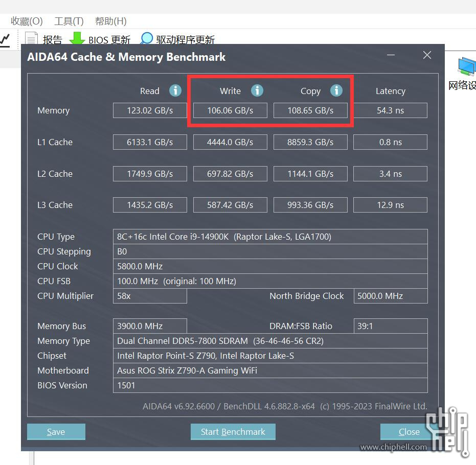The image size is (476, 465).
Task: Click L3 Cache Copy value 993.36 GB/s
Action: click(x=310, y=205)
